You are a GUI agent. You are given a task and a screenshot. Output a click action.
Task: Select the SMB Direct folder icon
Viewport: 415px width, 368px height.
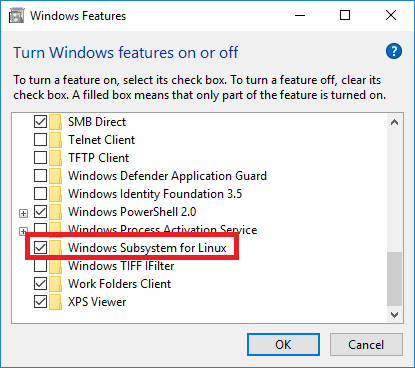[55, 122]
